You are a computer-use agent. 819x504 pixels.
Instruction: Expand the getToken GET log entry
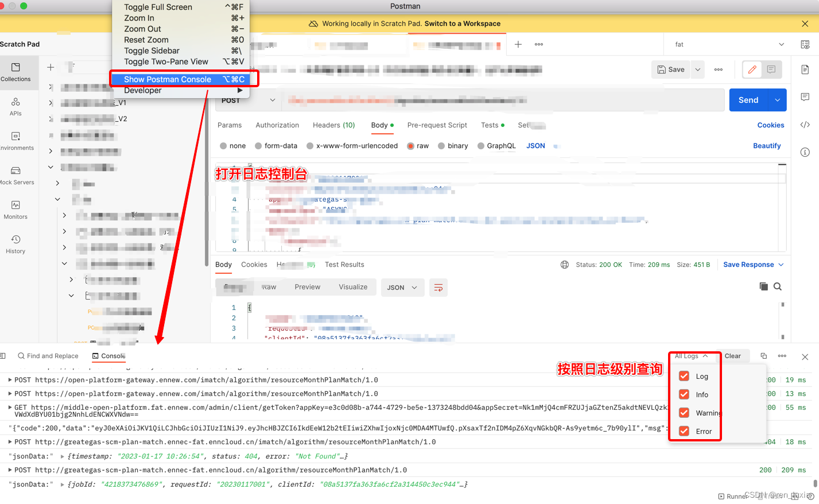click(x=10, y=407)
